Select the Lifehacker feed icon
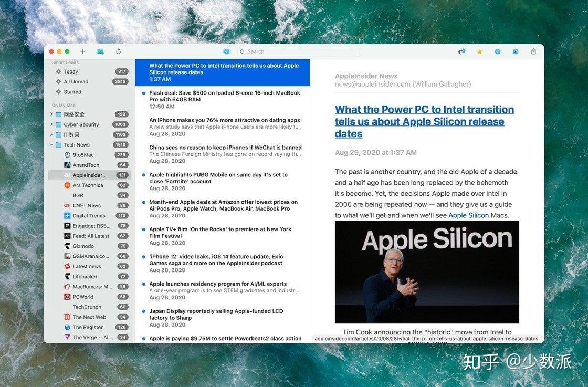 click(x=67, y=276)
